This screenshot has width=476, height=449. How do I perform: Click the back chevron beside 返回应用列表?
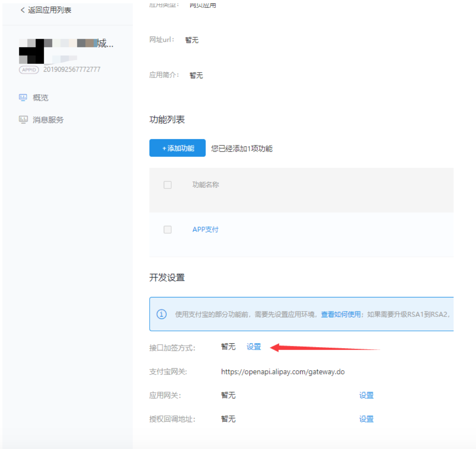(22, 10)
